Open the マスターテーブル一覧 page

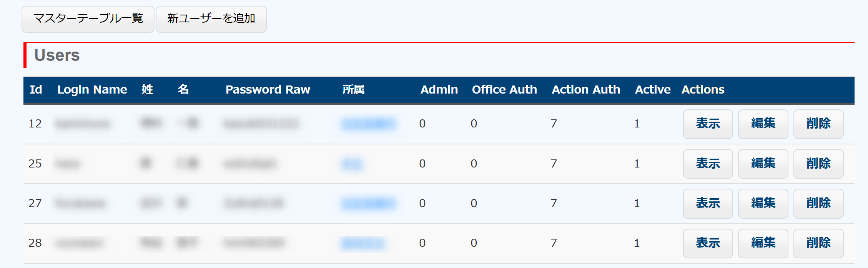pyautogui.click(x=88, y=19)
